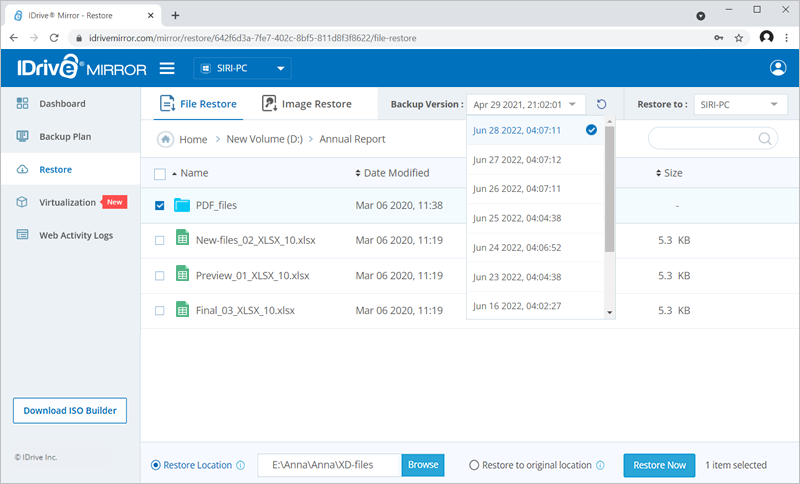The height and width of the screenshot is (484, 800).
Task: Click the Web Activity Logs icon
Action: (22, 235)
